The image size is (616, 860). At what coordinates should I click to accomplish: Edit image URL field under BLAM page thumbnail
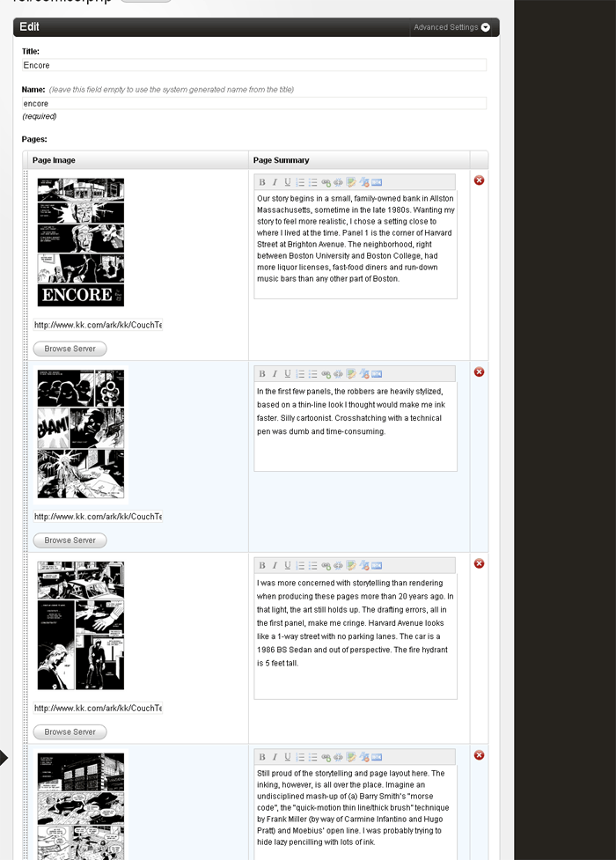point(98,516)
